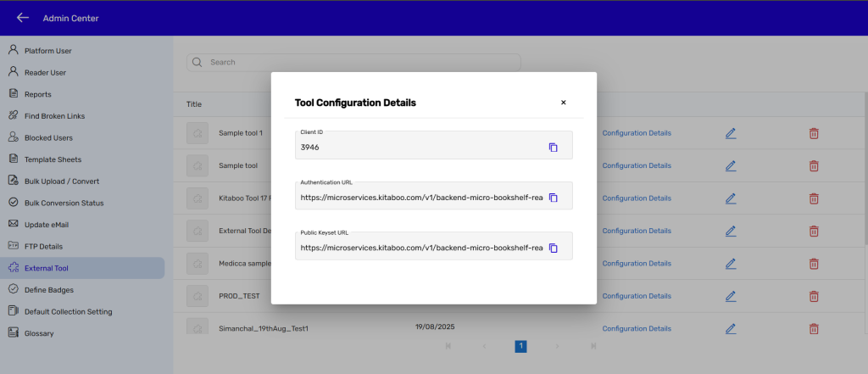Click edit pencil for PROD_TEST row
Image resolution: width=868 pixels, height=374 pixels.
coord(730,296)
